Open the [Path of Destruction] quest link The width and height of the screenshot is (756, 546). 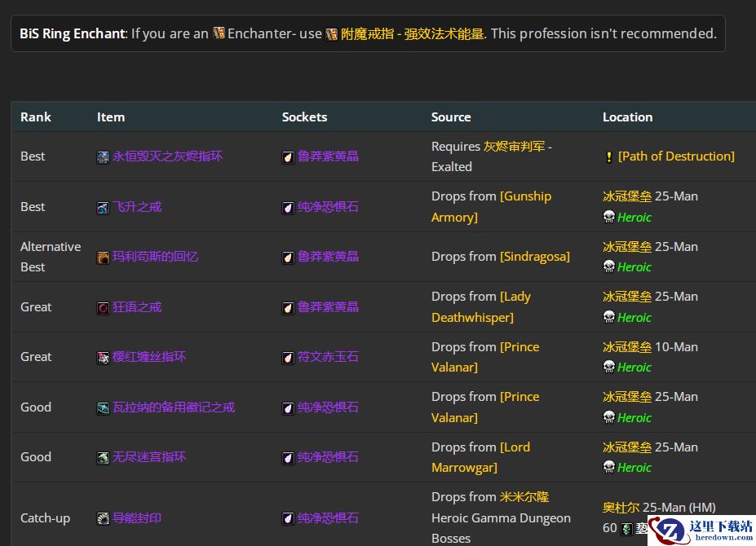click(676, 156)
